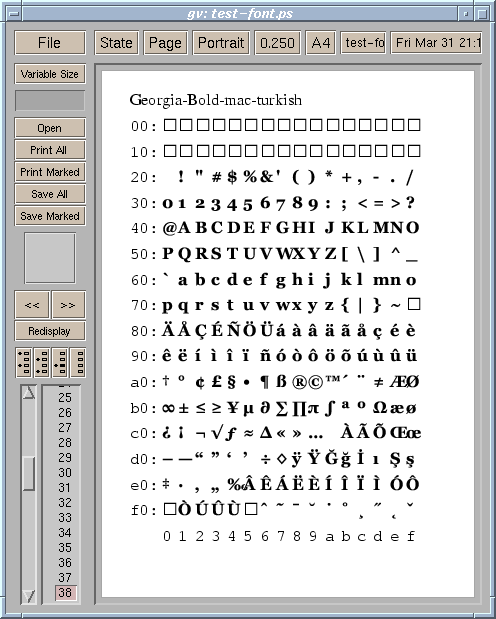Viewport: 496px width, 619px height.
Task: Click the scrollbar down arrow
Action: [x=29, y=595]
